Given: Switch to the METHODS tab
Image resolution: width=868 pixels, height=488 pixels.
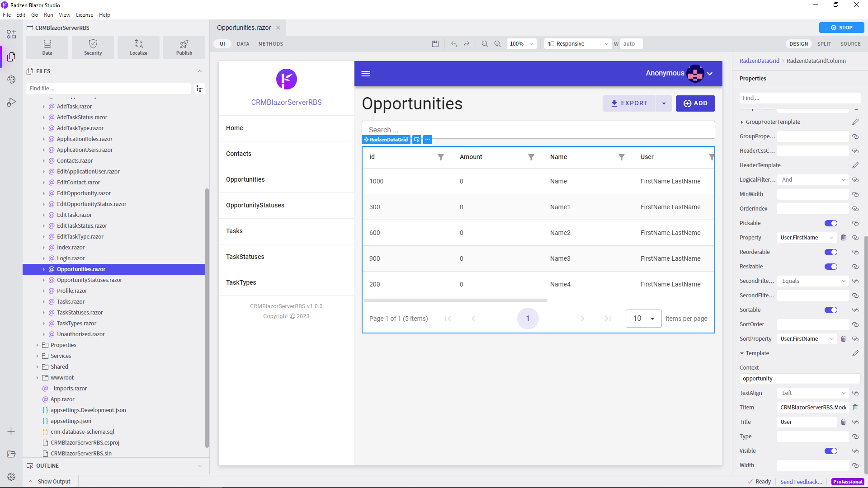Looking at the screenshot, I should [271, 44].
